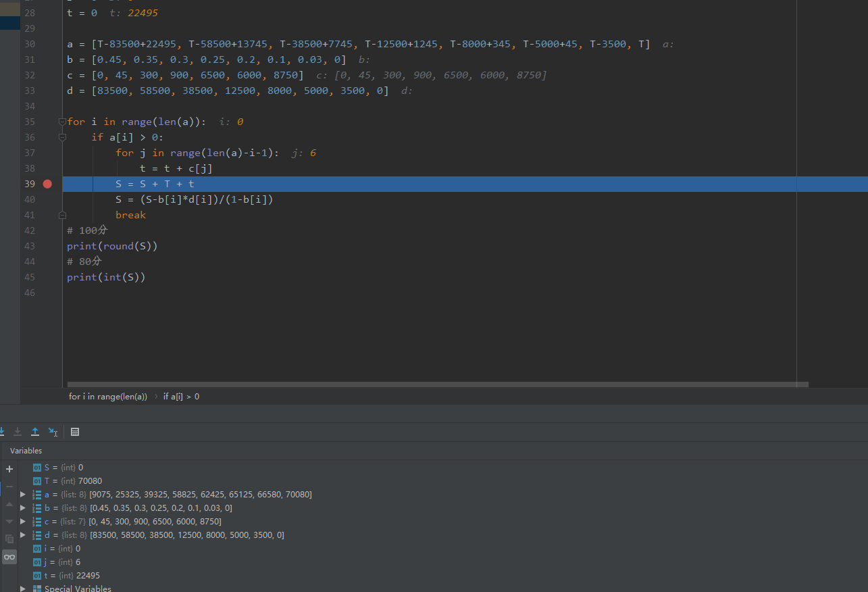The image size is (868, 592).
Task: Click the comment '# 100分'
Action: click(87, 230)
